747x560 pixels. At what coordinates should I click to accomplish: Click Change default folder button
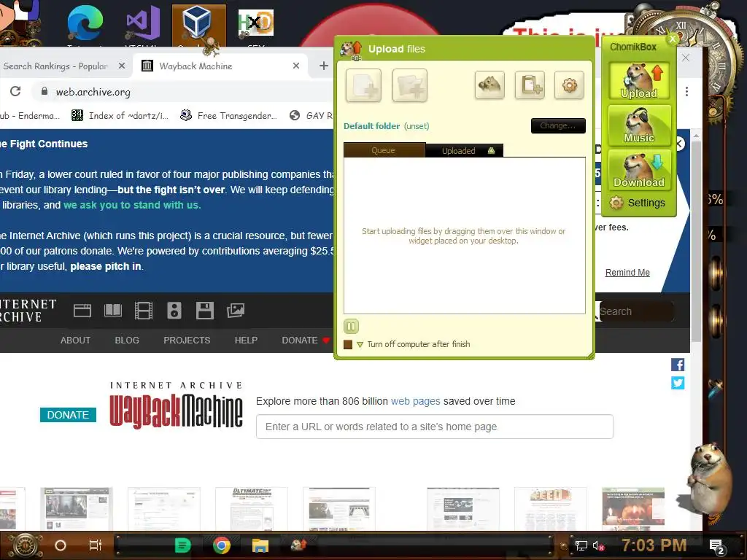[x=558, y=125]
